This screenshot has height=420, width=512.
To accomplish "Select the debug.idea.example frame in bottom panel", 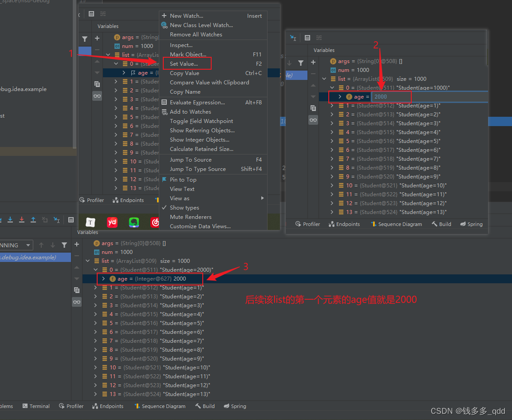I will [x=35, y=257].
